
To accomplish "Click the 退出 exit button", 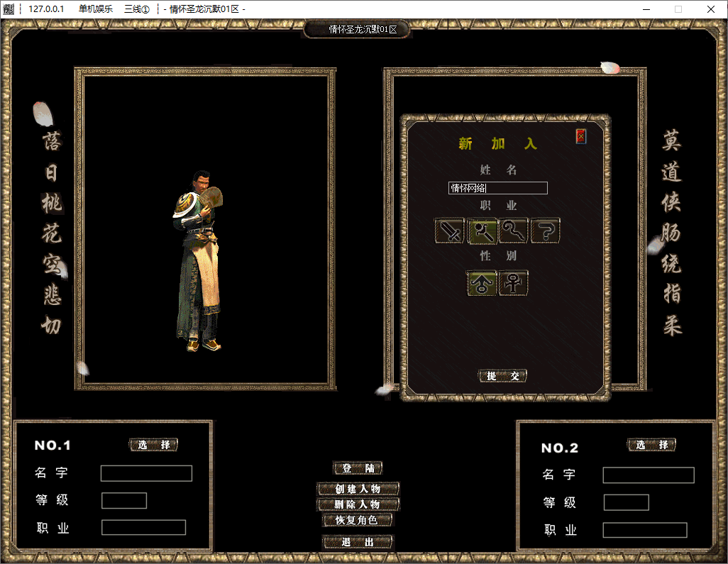I will (x=358, y=542).
